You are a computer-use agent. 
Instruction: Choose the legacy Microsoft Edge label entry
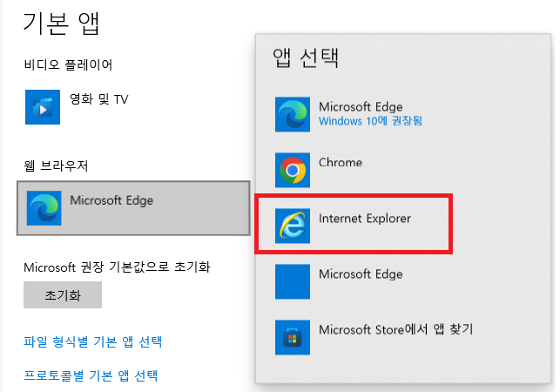(361, 274)
